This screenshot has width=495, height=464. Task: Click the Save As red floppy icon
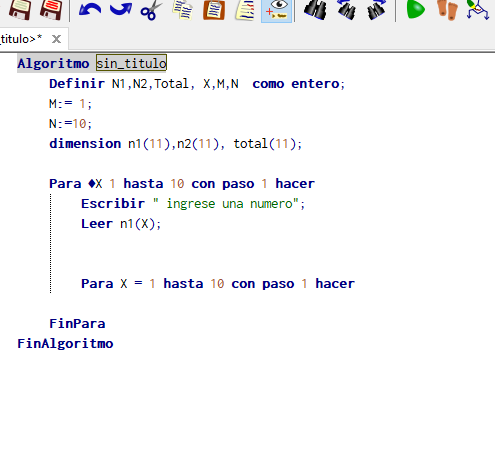point(51,9)
